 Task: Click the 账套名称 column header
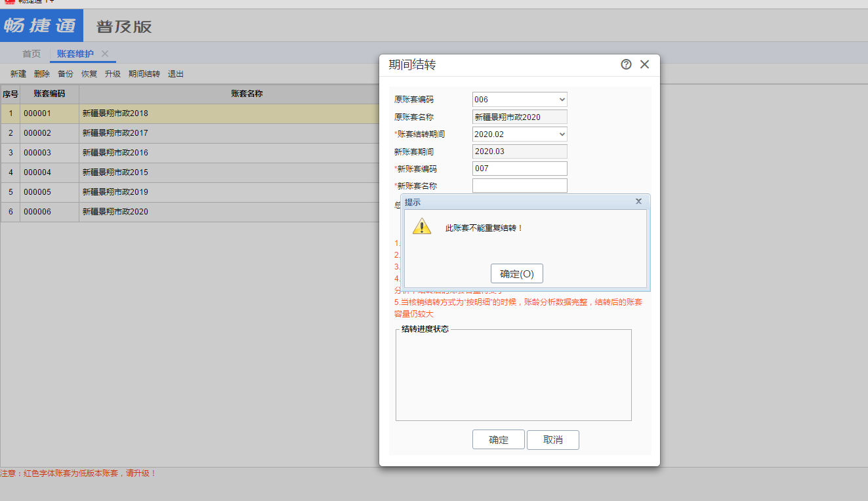coord(247,94)
